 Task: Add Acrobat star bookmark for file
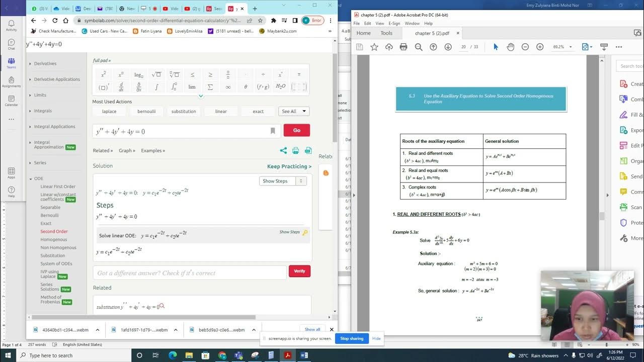[x=374, y=47]
